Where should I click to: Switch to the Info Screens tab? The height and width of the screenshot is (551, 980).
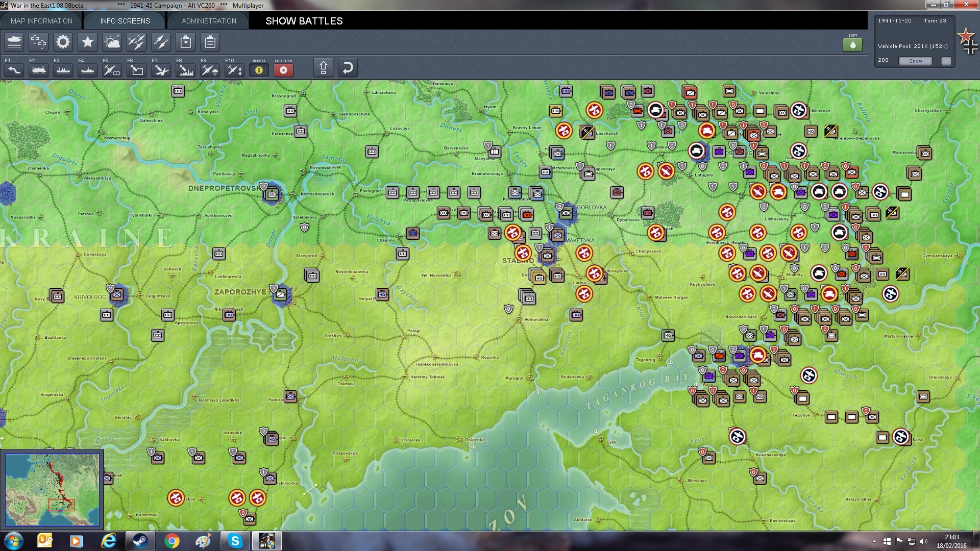125,21
